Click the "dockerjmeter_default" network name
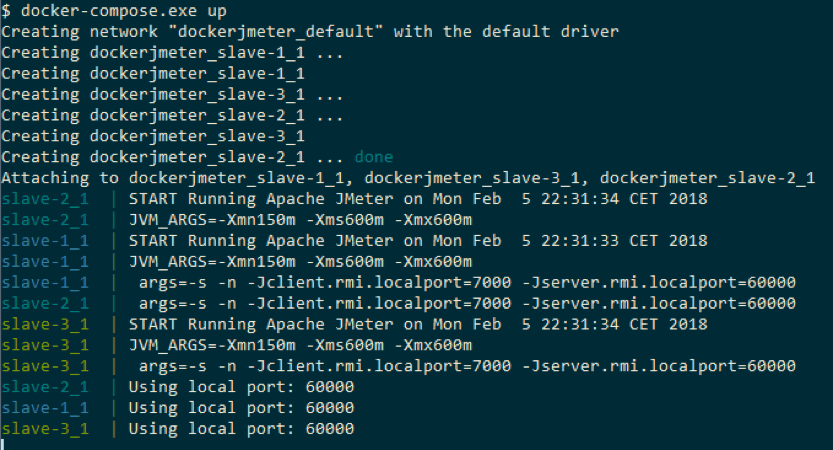This screenshot has width=833, height=450. (x=275, y=32)
